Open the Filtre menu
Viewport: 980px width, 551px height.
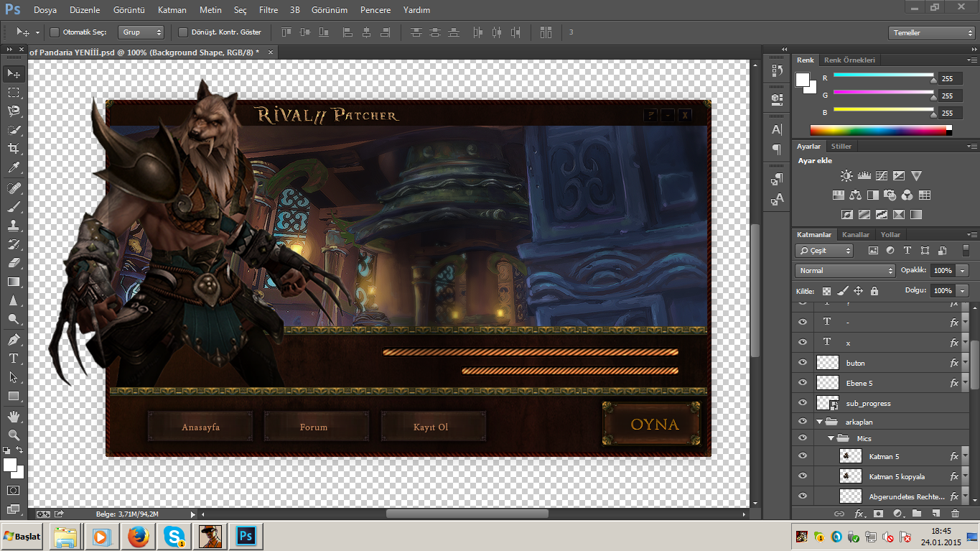tap(269, 10)
